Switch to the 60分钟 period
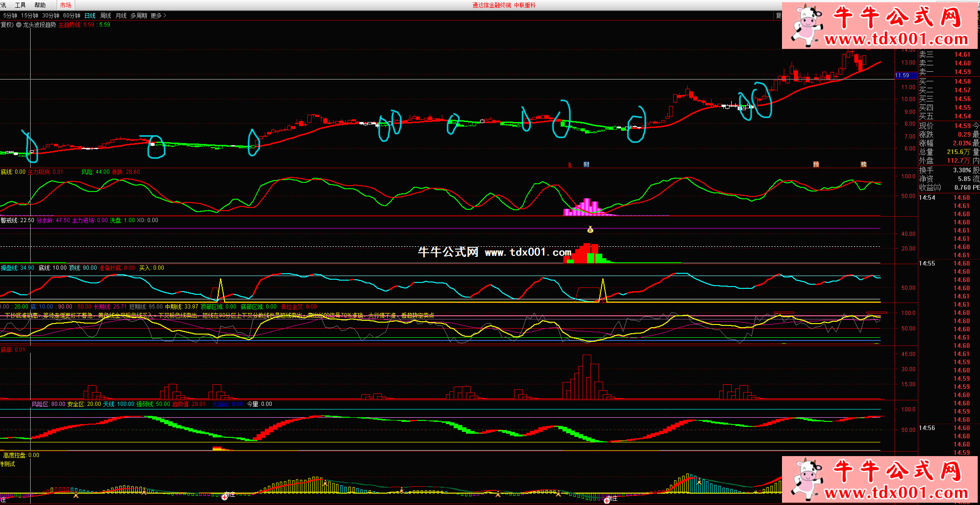This screenshot has width=980, height=505. [72, 16]
